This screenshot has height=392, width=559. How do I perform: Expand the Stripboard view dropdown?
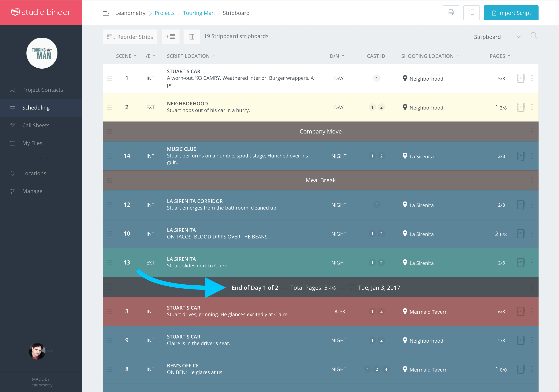coord(519,37)
